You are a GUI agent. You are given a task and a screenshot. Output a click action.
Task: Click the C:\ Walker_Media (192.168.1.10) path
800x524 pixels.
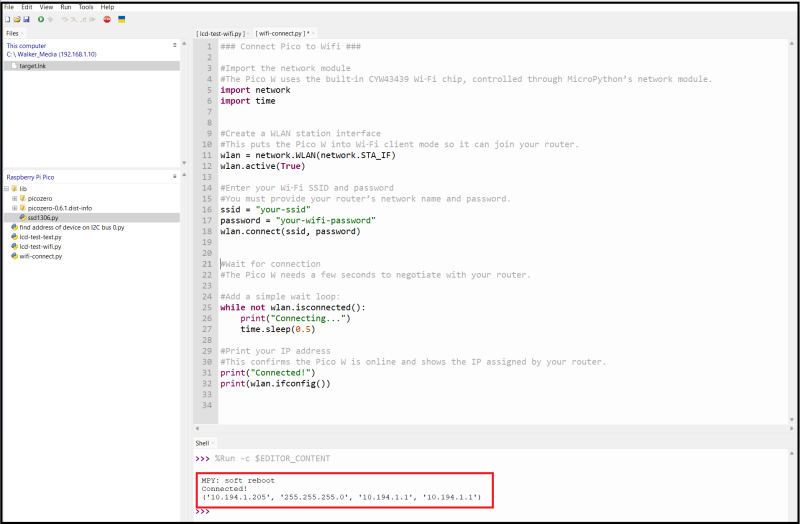(x=52, y=54)
